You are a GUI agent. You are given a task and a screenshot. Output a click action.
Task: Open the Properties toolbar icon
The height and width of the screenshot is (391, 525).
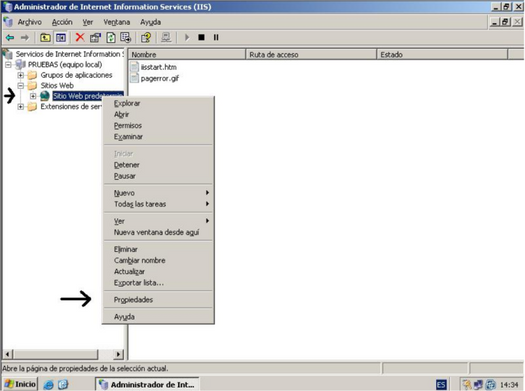(95, 37)
